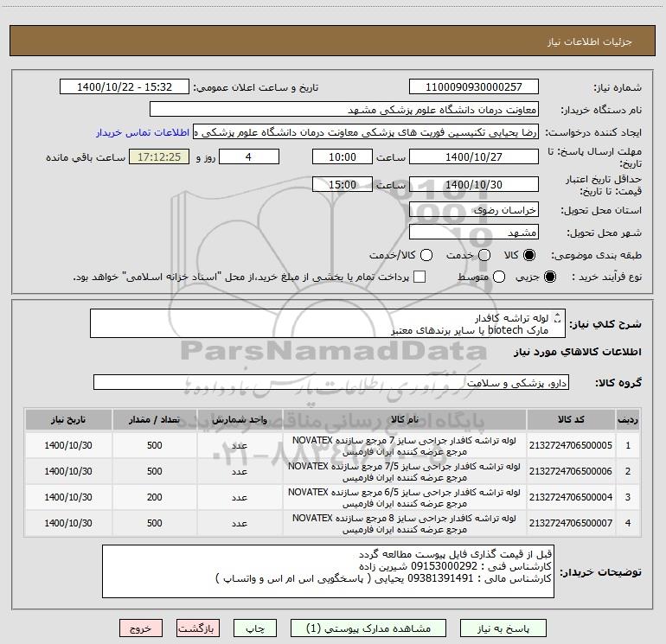
Task: Click the size 7 tracheal tube item name
Action: (405, 446)
